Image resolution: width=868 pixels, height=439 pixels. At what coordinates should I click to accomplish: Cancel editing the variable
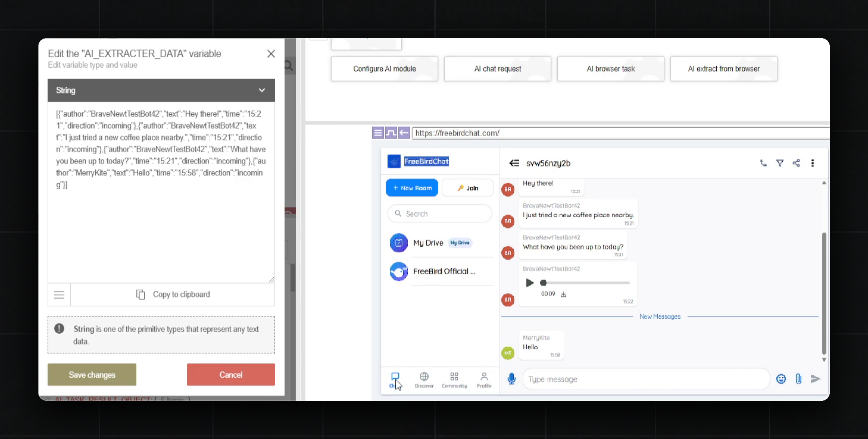[231, 375]
